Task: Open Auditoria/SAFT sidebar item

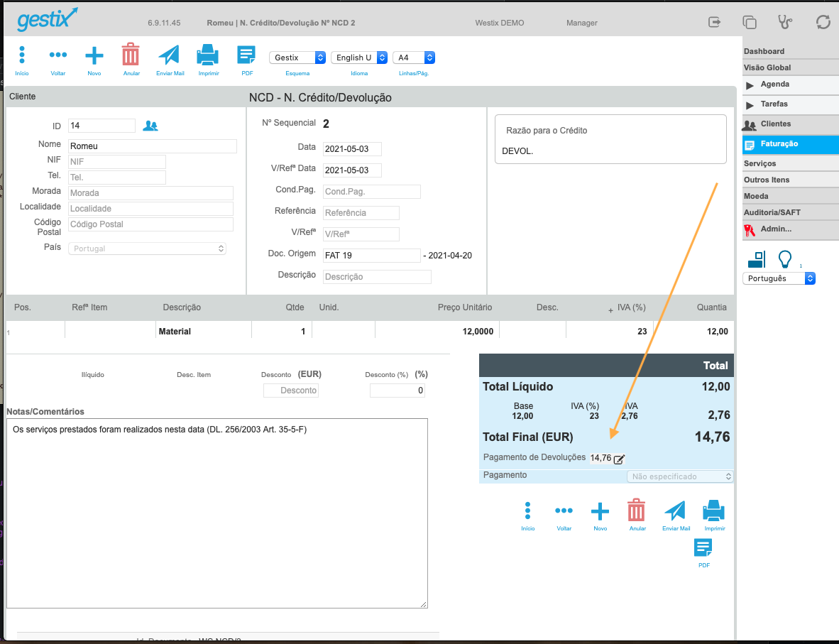Action: tap(772, 212)
